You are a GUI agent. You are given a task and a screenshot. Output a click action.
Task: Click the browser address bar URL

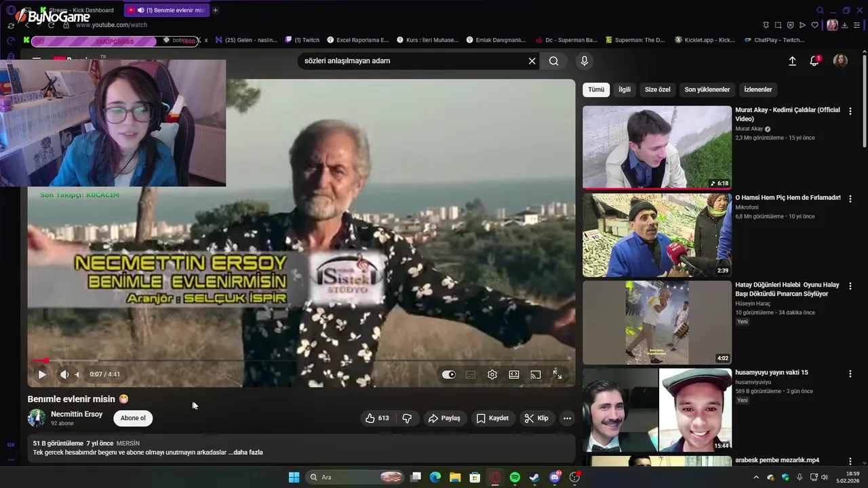[x=111, y=25]
